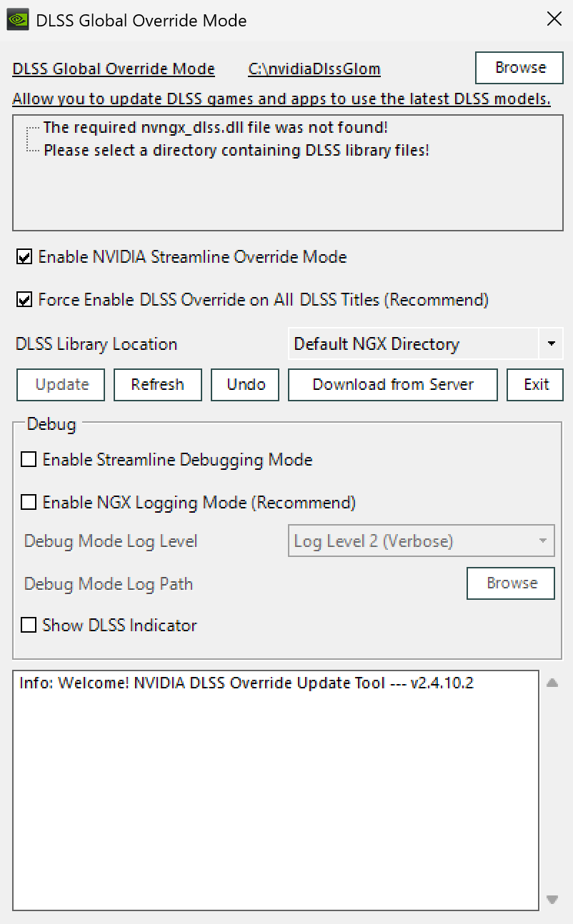
Task: Open the C:\nvidiaDlssGlom path link
Action: pyautogui.click(x=314, y=69)
